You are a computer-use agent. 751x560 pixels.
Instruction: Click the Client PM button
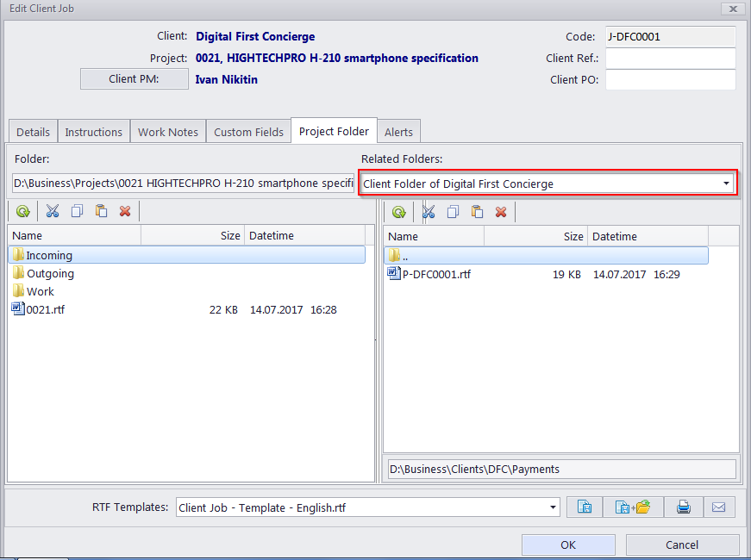pos(135,79)
